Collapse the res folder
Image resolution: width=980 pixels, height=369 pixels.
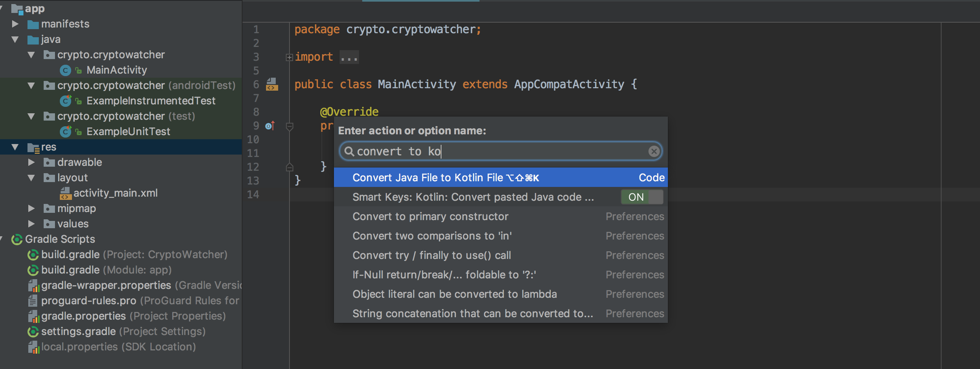(15, 147)
